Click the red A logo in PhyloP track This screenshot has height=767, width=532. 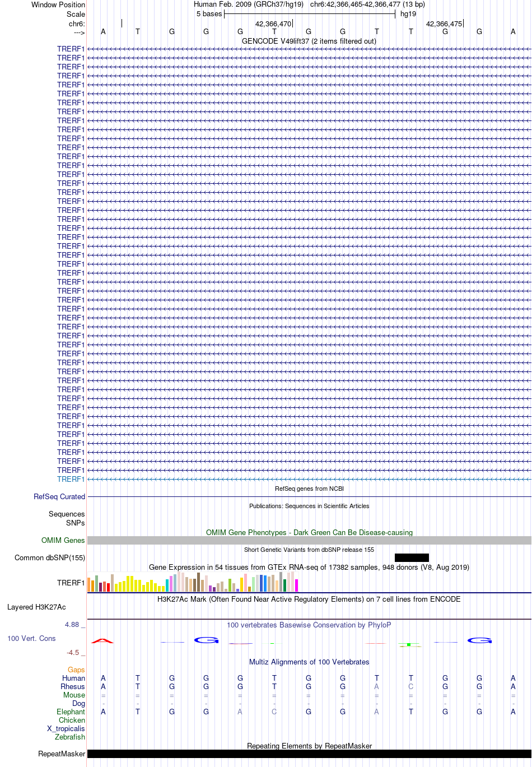pyautogui.click(x=102, y=640)
